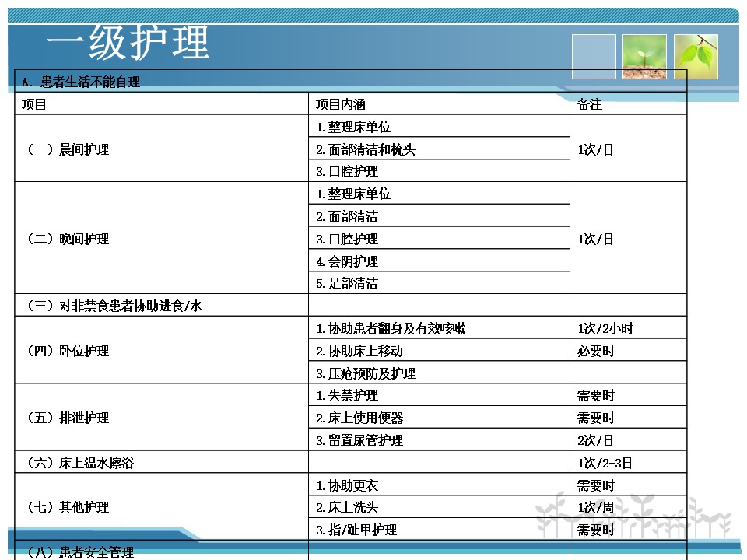Click the cell 1.协助更衣
The height and width of the screenshot is (560, 747).
click(439, 485)
